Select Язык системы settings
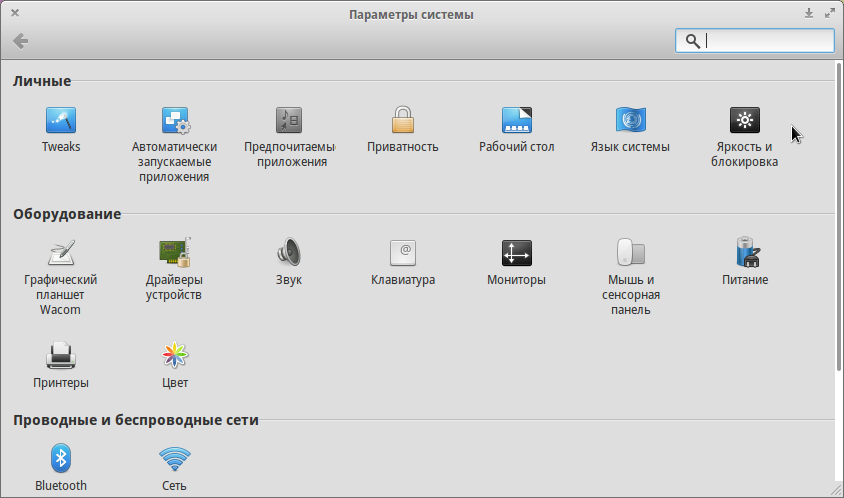The image size is (844, 498). coord(630,121)
